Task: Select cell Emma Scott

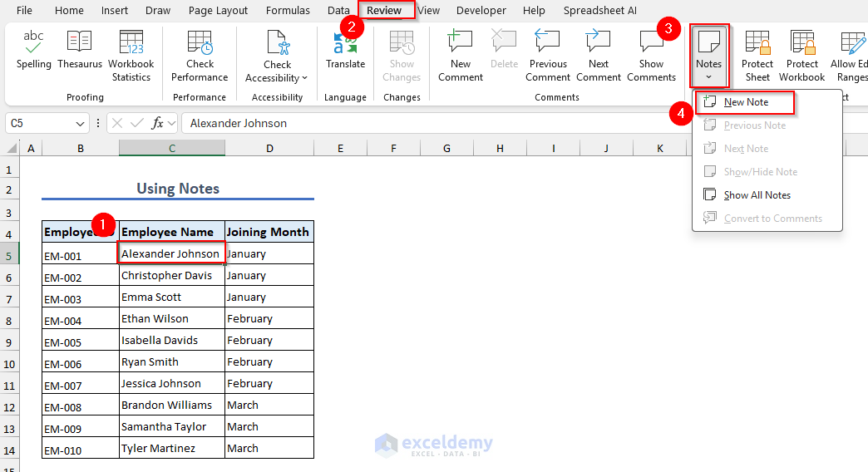Action: pyautogui.click(x=171, y=297)
